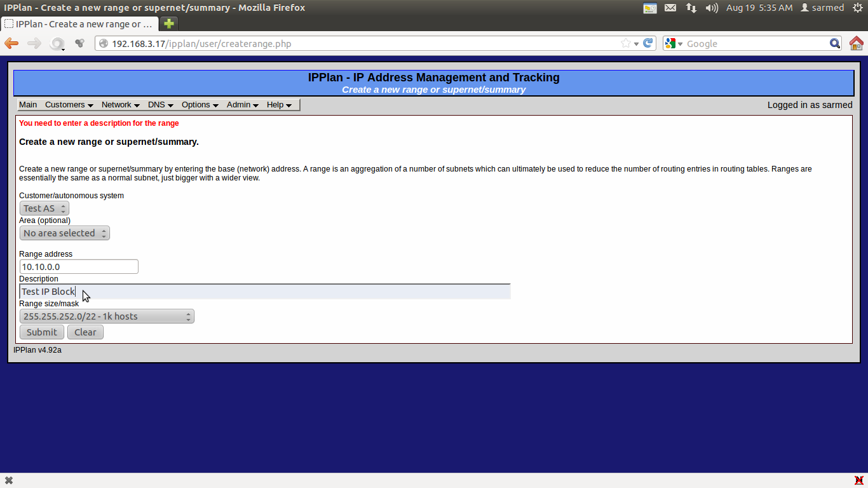Viewport: 868px width, 488px height.
Task: Click the bookmark star in the address bar
Action: point(625,43)
